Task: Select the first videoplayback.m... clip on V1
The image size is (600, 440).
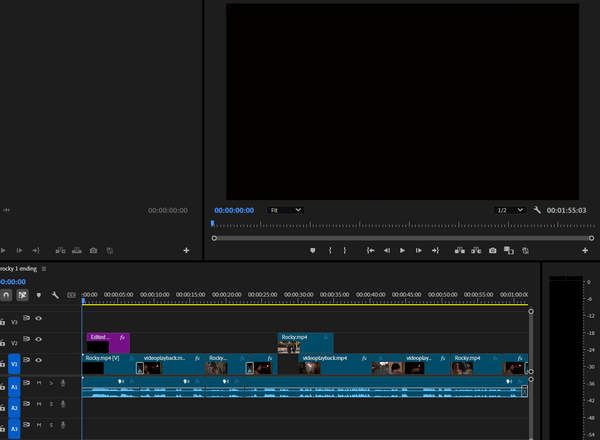Action: 172,364
